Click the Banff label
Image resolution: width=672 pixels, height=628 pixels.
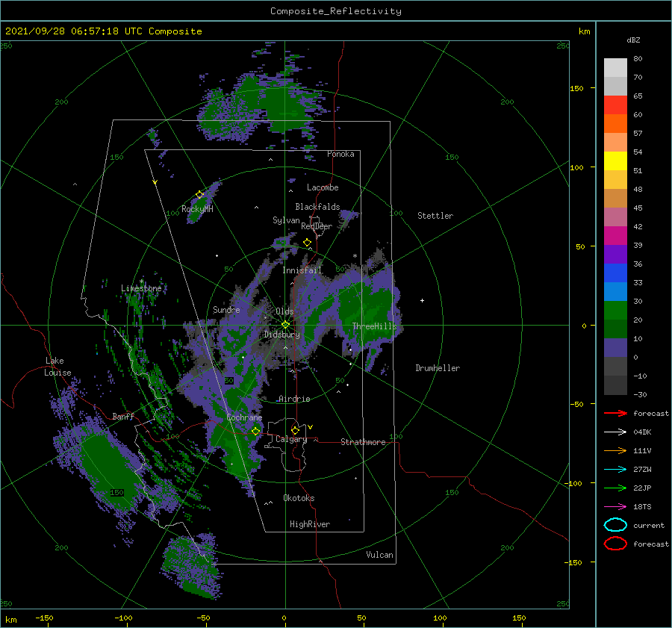point(123,416)
